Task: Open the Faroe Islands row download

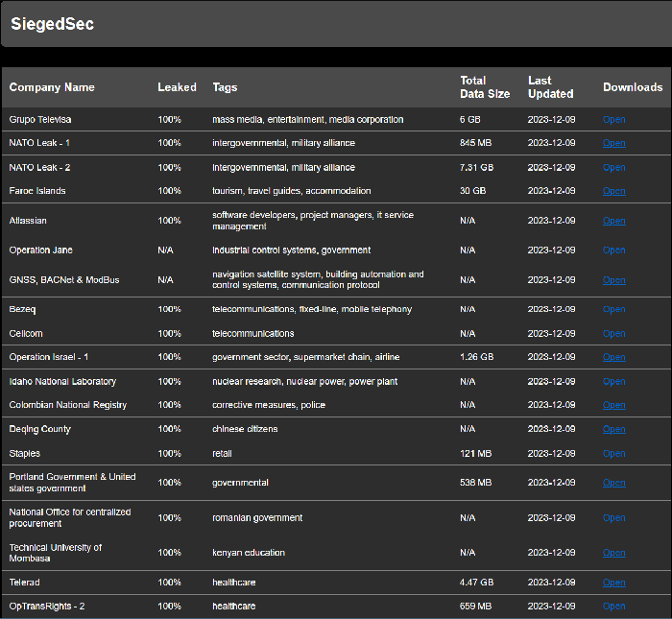Action: 613,191
